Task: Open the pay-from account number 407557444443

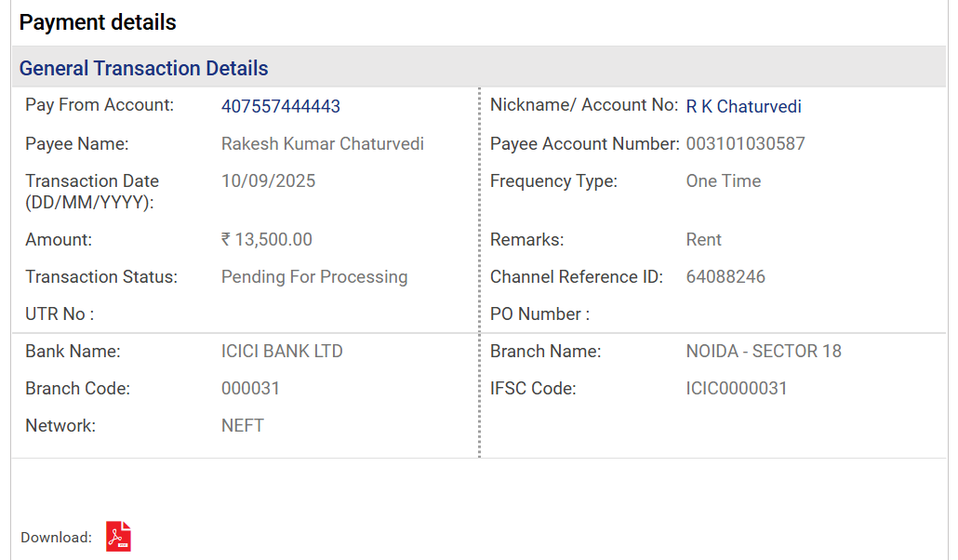Action: [x=281, y=106]
